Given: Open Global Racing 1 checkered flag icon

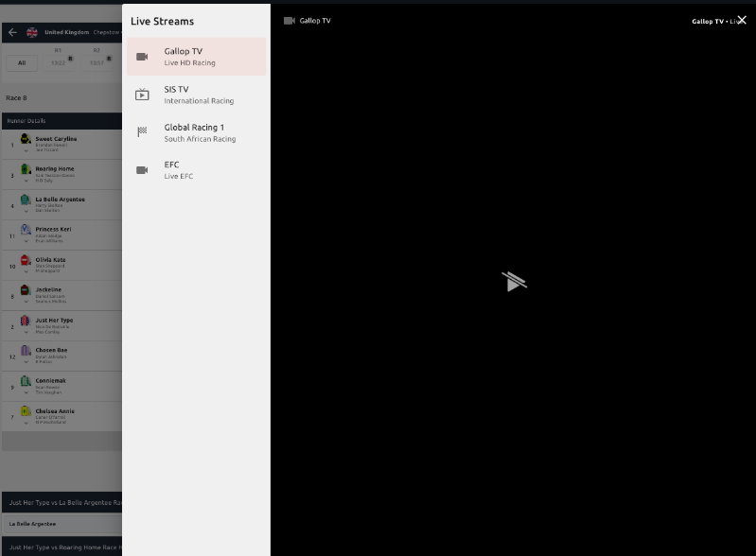Looking at the screenshot, I should click(142, 132).
